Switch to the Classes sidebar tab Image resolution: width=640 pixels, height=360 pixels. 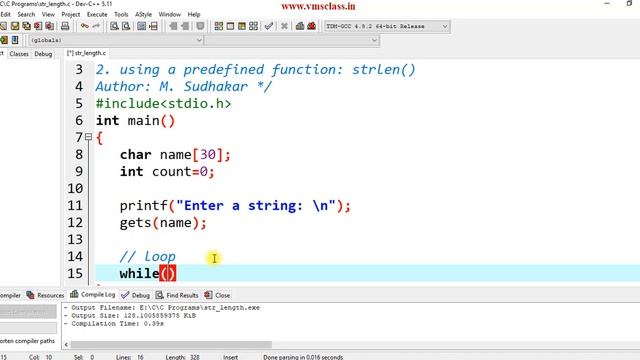[x=19, y=54]
